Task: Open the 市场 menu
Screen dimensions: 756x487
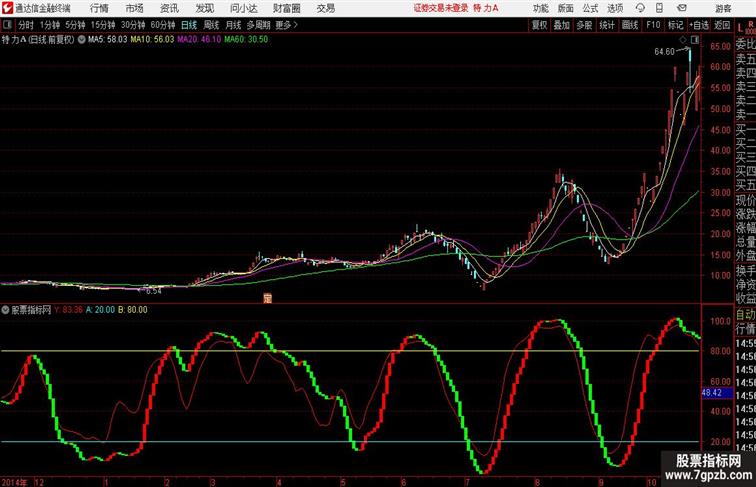Action: [134, 8]
